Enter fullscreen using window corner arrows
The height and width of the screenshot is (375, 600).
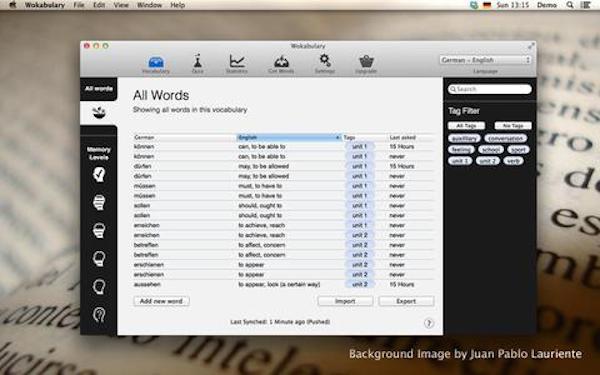click(x=531, y=46)
